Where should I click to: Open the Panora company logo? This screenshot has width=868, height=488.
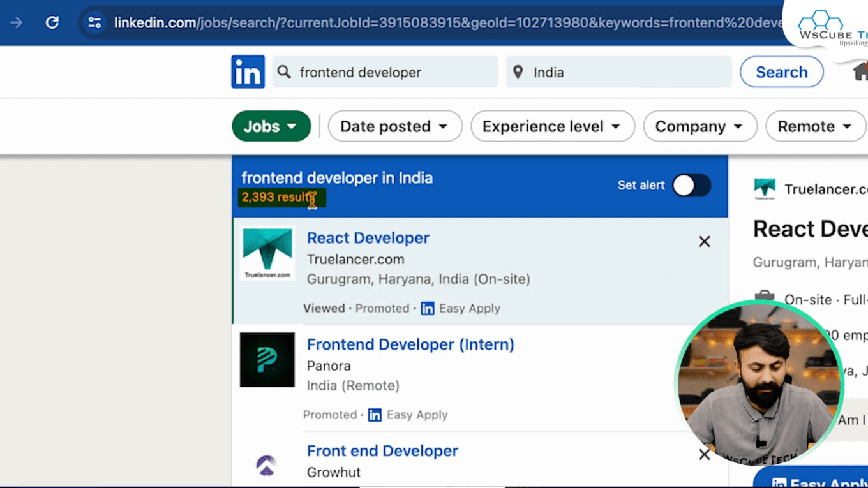267,360
